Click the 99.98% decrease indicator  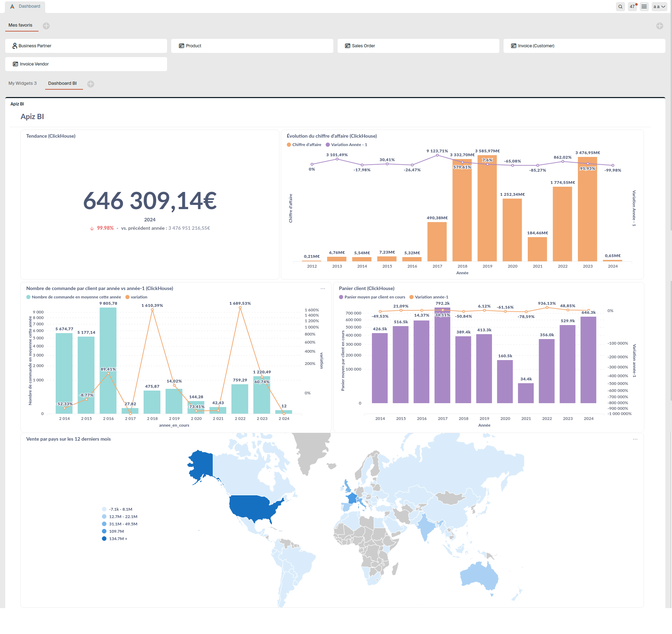pos(102,228)
